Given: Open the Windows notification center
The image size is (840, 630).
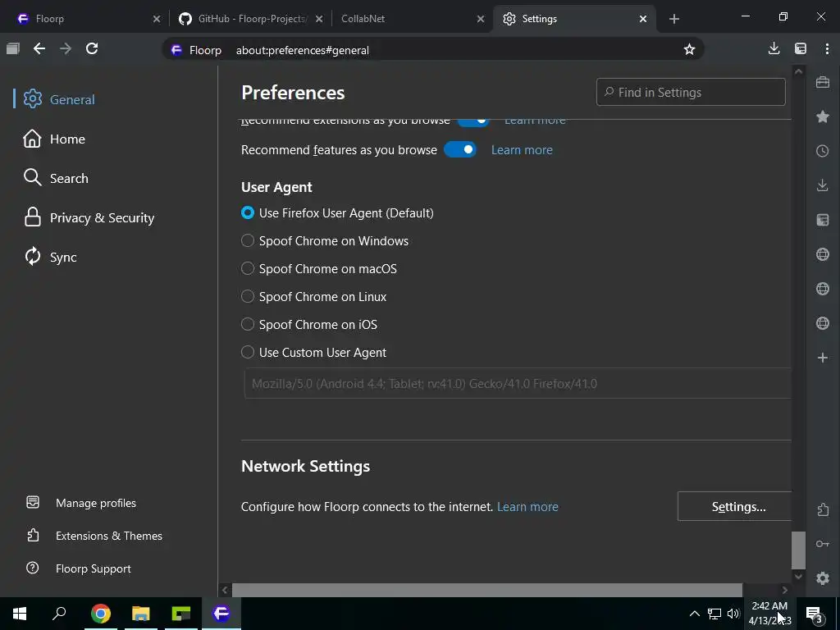Looking at the screenshot, I should [x=814, y=614].
